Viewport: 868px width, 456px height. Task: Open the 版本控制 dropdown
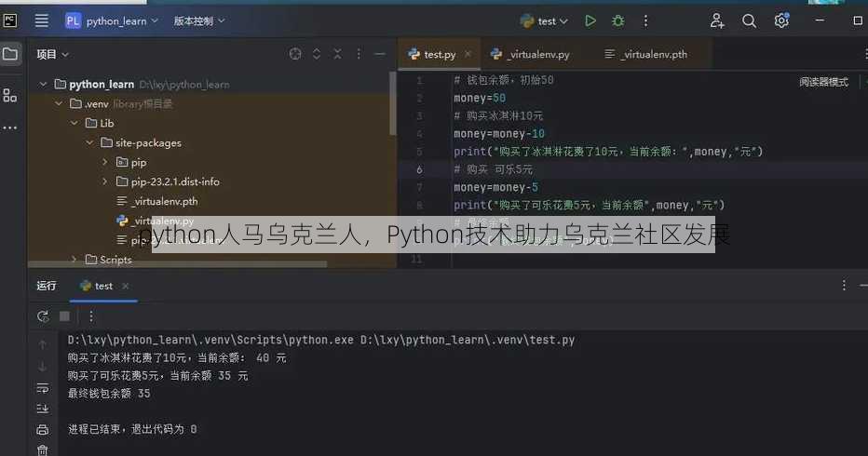click(x=198, y=21)
